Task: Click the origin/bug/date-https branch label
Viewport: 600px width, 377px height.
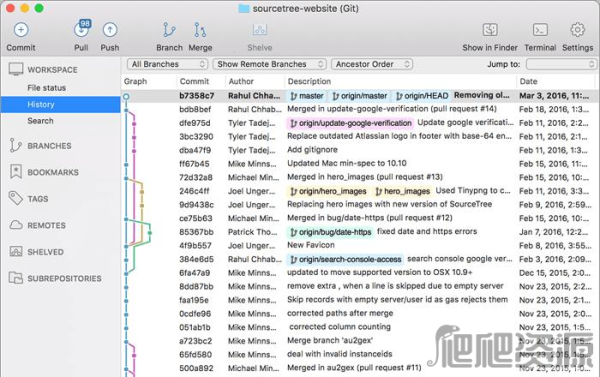Action: point(330,232)
